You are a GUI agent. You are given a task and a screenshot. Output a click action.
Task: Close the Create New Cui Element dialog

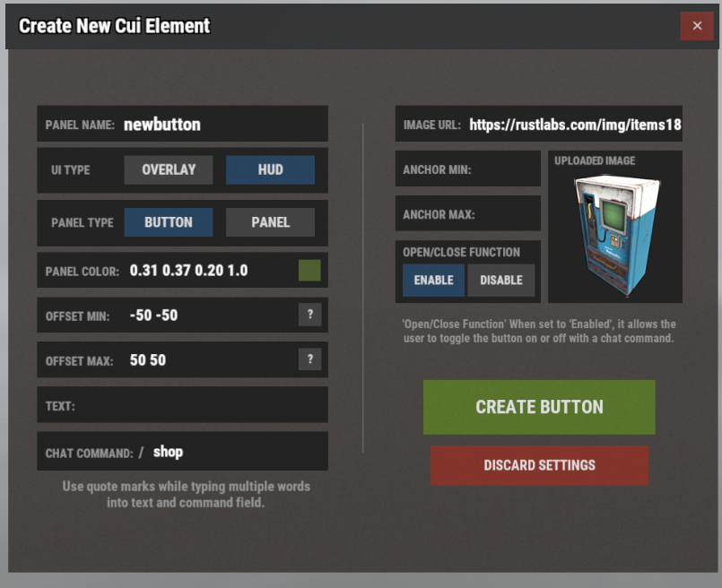[x=697, y=26]
